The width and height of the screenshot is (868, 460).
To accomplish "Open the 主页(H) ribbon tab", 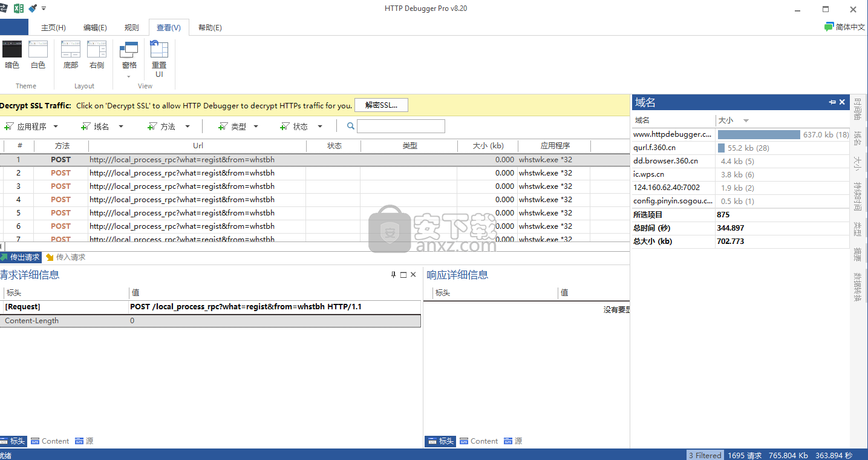I will pos(53,28).
